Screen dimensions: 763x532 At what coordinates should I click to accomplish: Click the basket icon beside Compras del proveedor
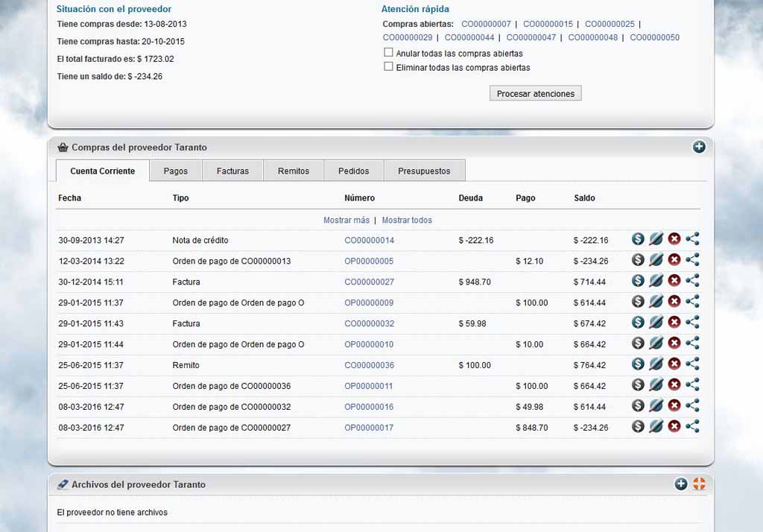(x=63, y=147)
